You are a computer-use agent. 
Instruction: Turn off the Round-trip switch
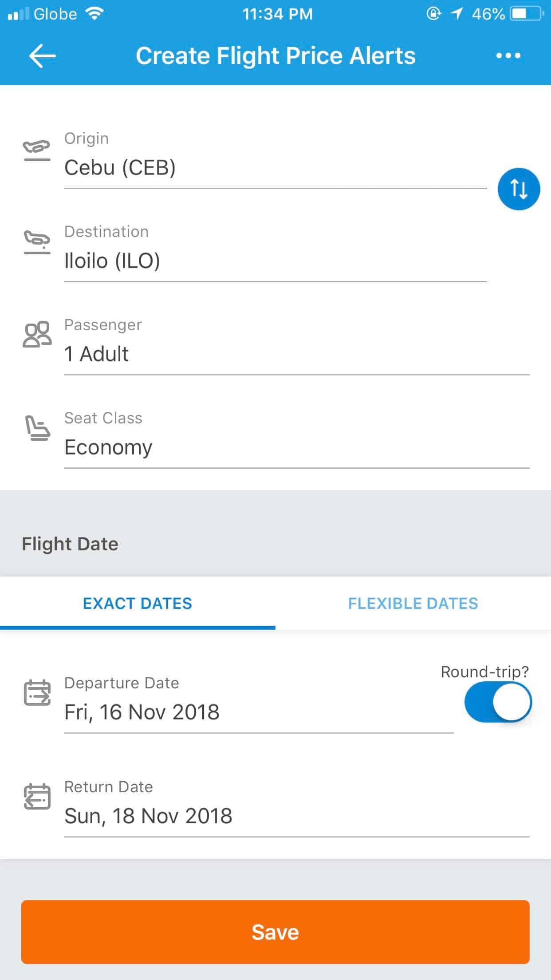(x=498, y=702)
